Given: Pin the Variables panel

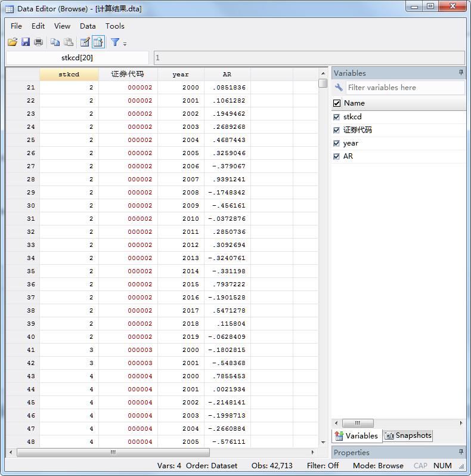Looking at the screenshot, I should (460, 73).
